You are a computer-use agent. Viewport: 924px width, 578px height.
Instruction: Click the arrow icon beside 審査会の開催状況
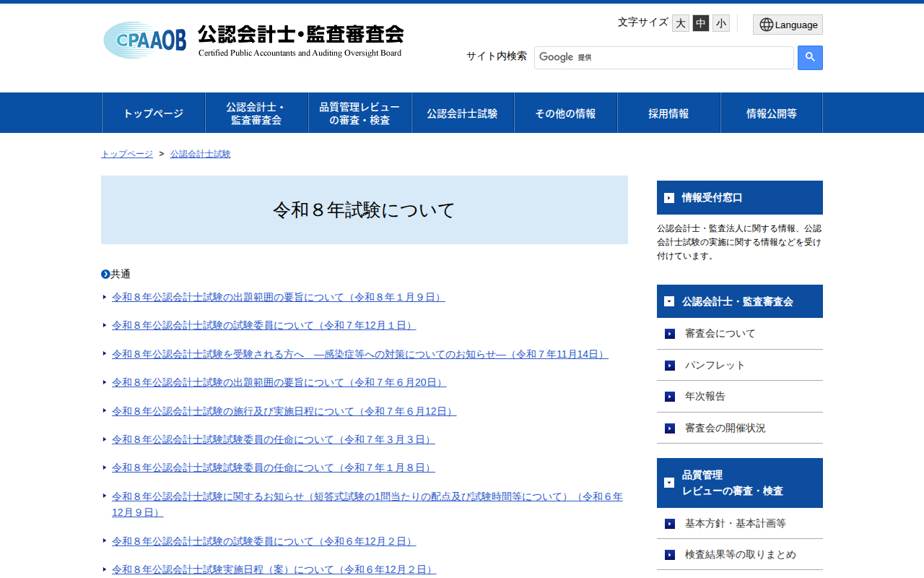(670, 428)
